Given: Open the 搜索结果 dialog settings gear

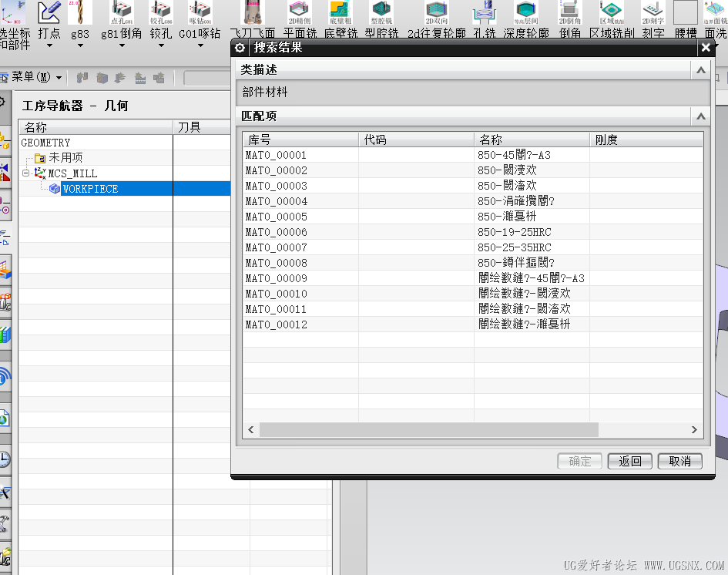Looking at the screenshot, I should (240, 47).
